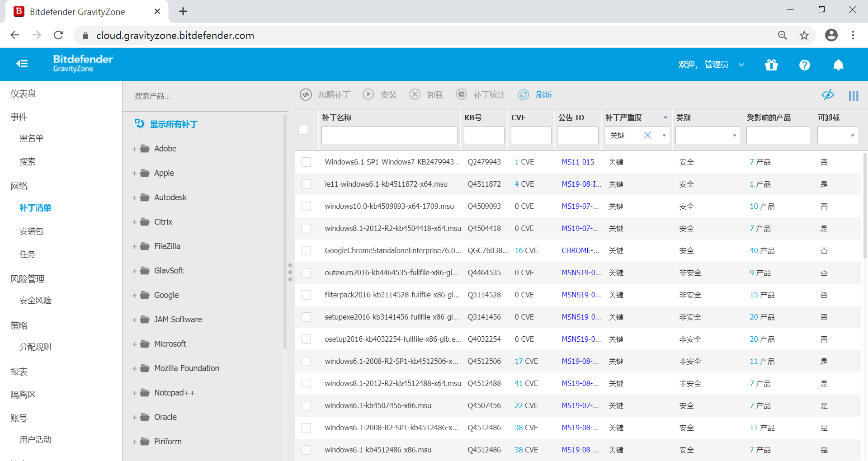Click the 41 CVE link
868x461 pixels.
(526, 383)
